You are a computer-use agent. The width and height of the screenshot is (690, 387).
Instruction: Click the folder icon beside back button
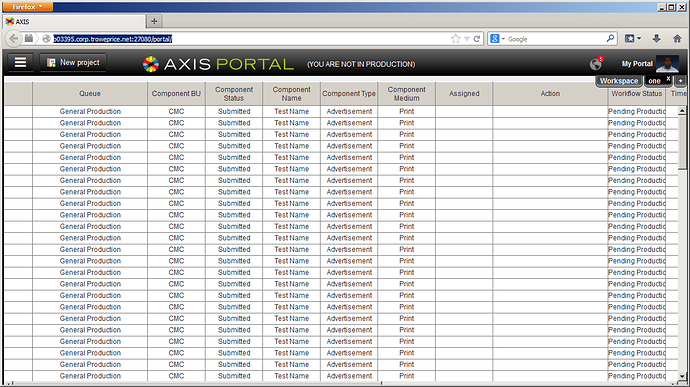pos(29,39)
